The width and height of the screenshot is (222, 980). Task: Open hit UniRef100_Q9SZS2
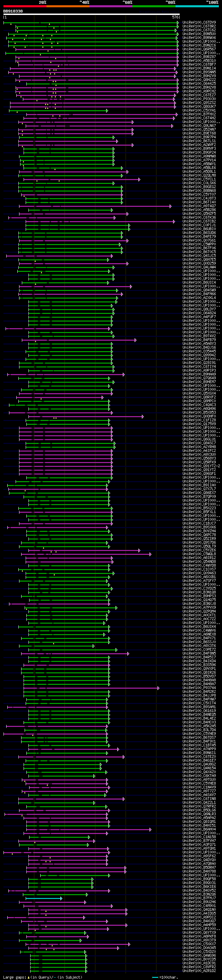199,103
